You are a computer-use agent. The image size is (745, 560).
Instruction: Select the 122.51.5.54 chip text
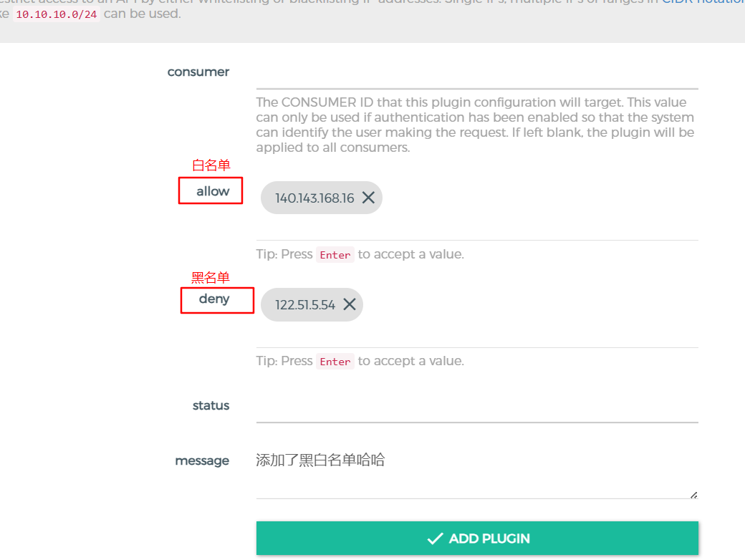(x=305, y=305)
